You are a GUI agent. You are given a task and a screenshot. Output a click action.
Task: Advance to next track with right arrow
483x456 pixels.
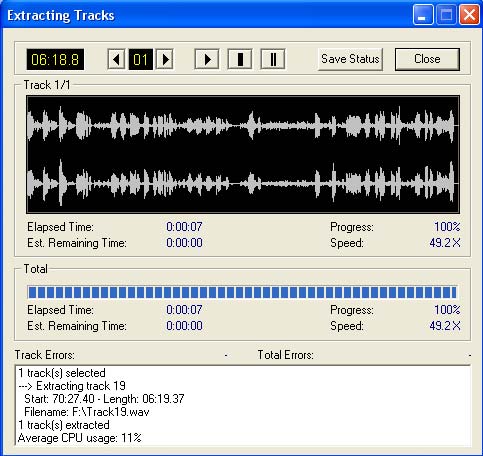(x=165, y=59)
